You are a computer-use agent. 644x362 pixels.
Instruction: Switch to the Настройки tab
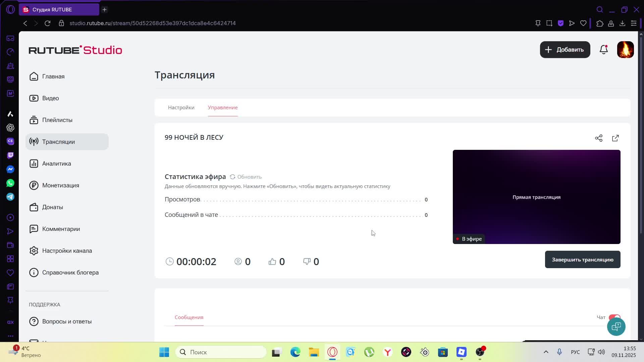click(x=181, y=107)
